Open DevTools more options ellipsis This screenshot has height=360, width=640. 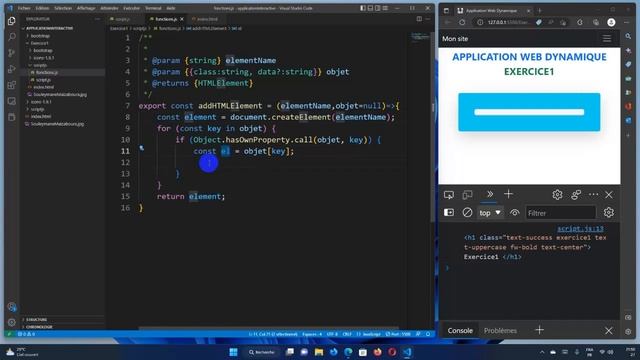(593, 195)
